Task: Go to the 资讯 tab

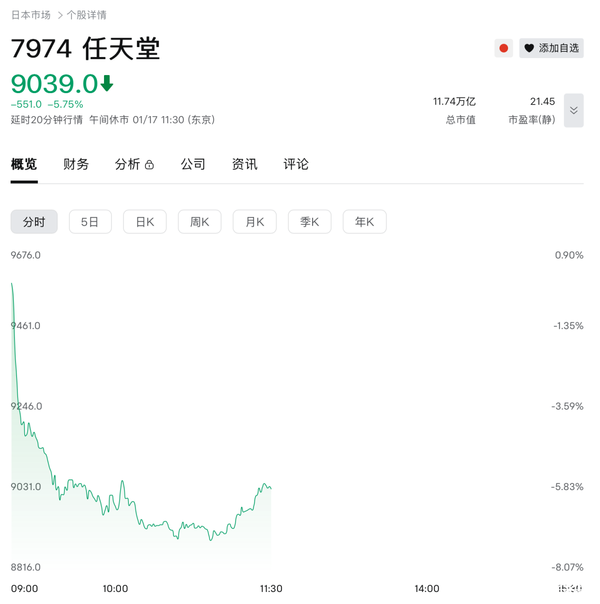Action: (244, 164)
